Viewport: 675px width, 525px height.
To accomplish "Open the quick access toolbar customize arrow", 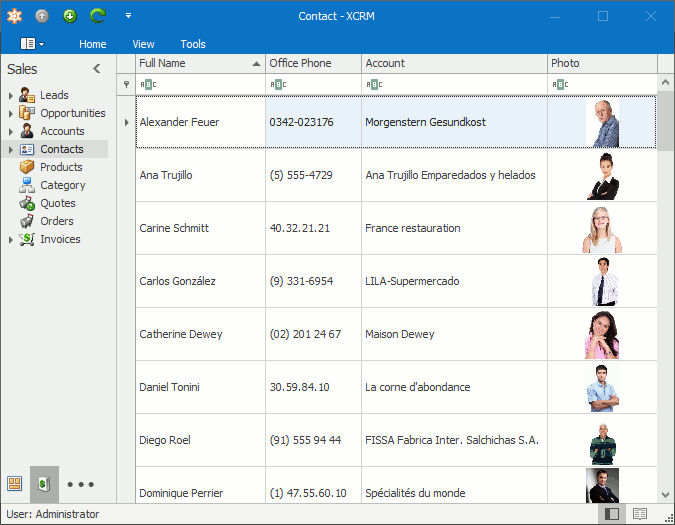I will click(x=128, y=16).
